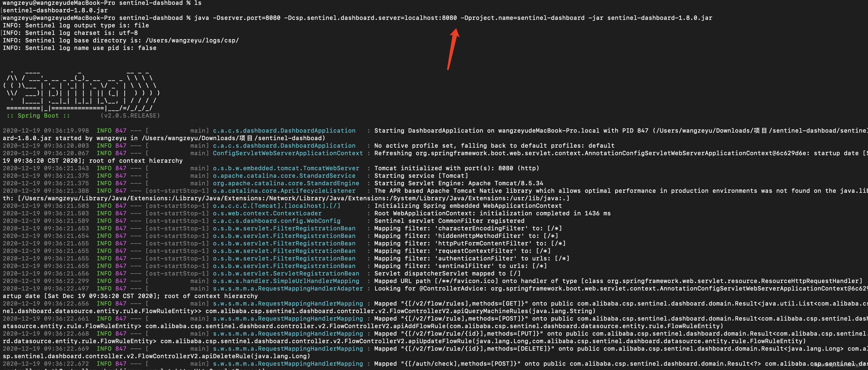Click the c.a.c.s.dashboard.config.WebConfig logger name
The image size is (868, 370).
click(276, 221)
